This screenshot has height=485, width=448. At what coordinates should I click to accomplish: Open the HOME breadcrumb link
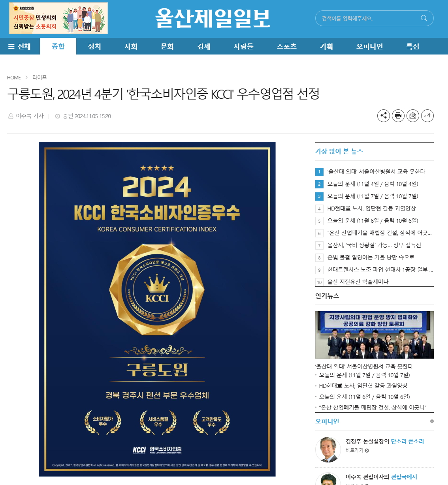click(x=14, y=77)
